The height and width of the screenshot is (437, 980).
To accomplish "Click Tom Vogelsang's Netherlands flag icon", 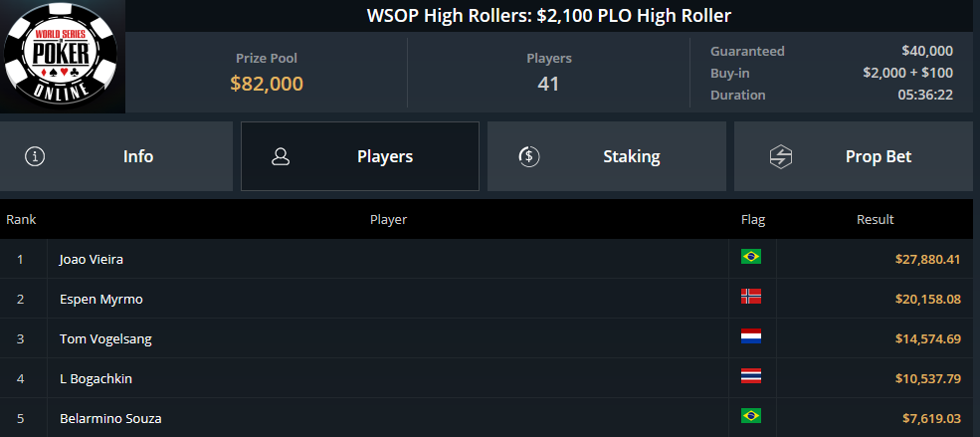I will point(750,336).
